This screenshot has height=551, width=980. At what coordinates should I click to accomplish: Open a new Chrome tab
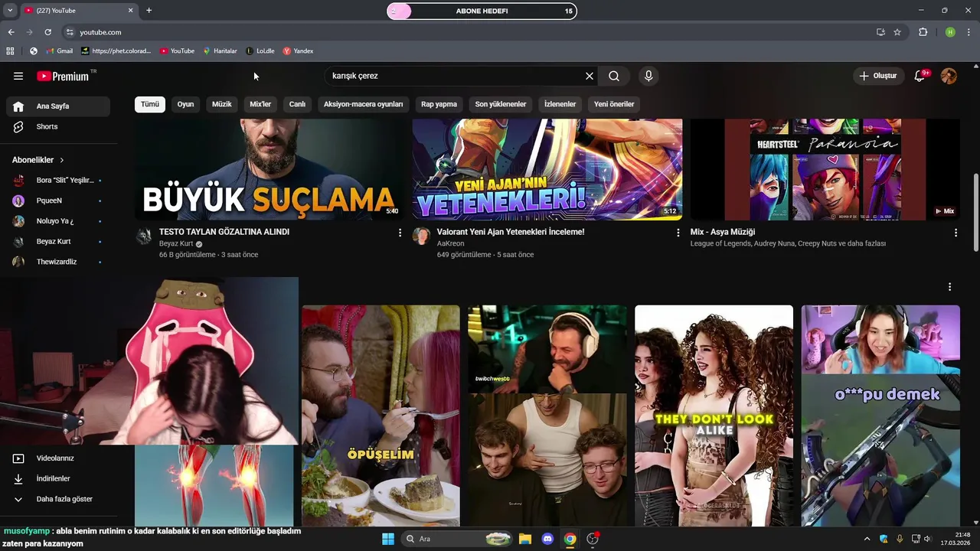149,11
